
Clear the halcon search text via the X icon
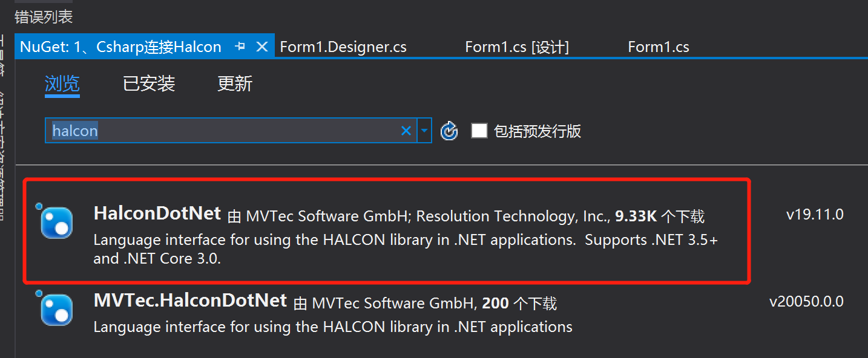click(406, 130)
